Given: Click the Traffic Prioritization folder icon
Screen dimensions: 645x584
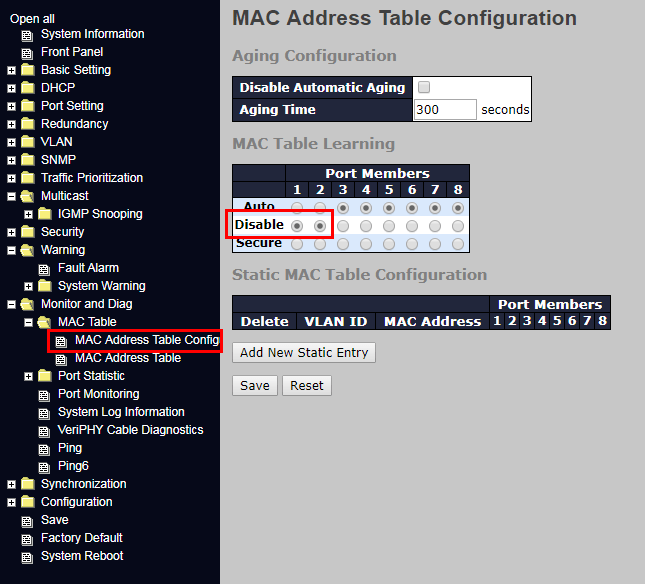Looking at the screenshot, I should (x=28, y=178).
